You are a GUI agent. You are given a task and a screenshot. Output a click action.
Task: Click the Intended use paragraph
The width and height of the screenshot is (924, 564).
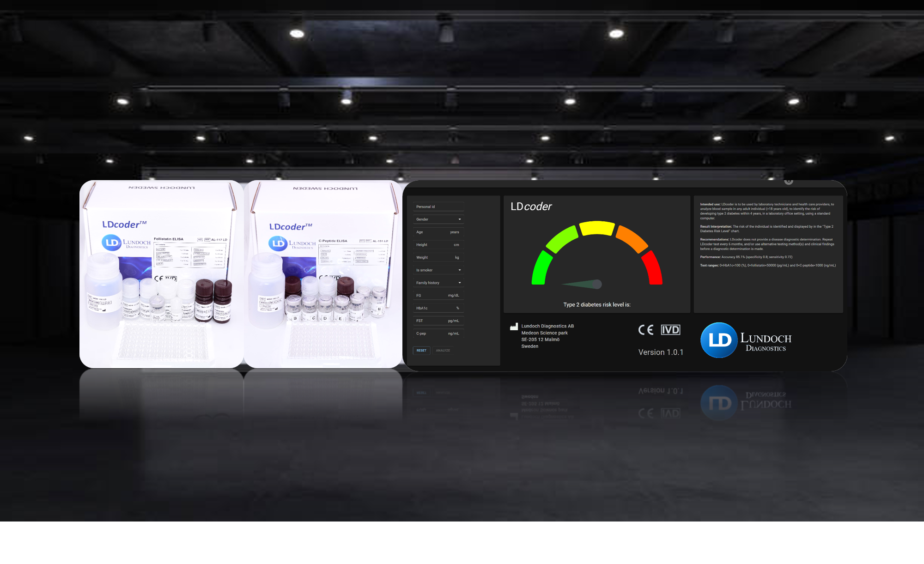[767, 211]
